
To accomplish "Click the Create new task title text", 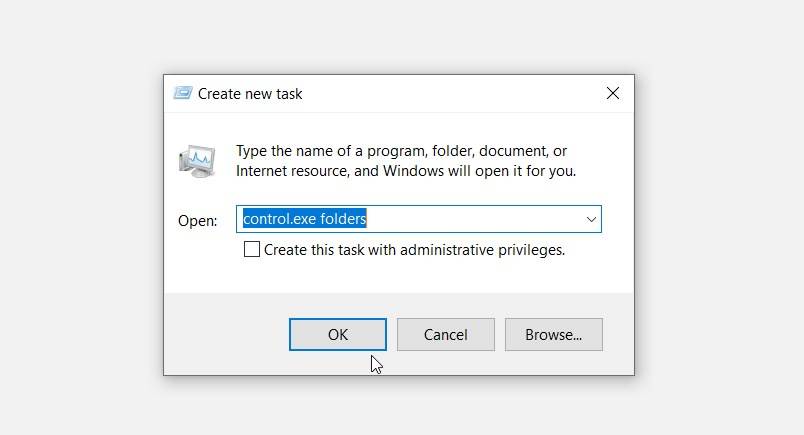I will [x=250, y=94].
